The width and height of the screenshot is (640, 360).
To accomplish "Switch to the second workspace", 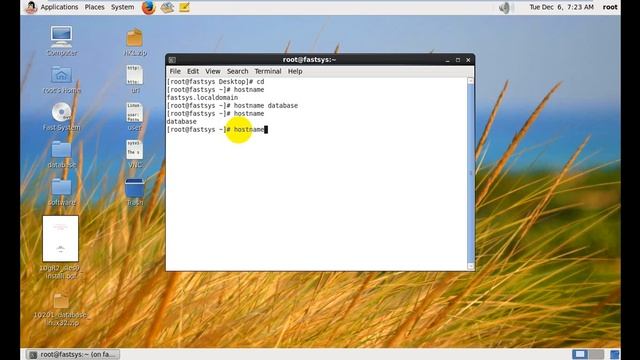I will [596, 354].
